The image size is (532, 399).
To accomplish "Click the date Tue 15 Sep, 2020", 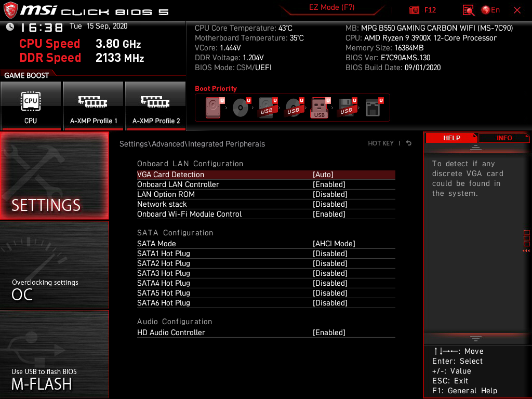I will click(98, 26).
